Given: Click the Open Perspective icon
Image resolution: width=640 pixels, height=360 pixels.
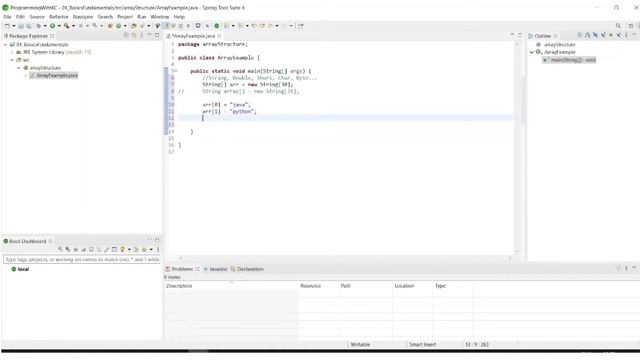Looking at the screenshot, I should coord(631,26).
